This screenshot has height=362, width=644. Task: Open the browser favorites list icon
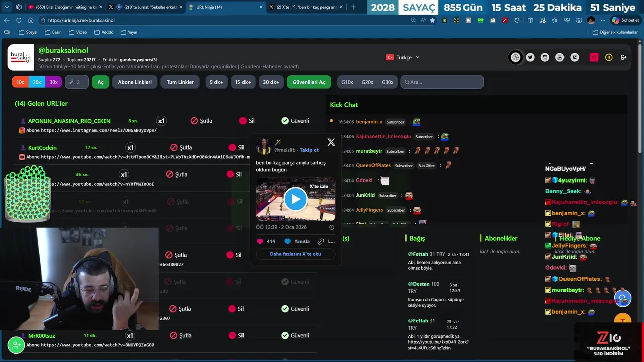coord(554,20)
